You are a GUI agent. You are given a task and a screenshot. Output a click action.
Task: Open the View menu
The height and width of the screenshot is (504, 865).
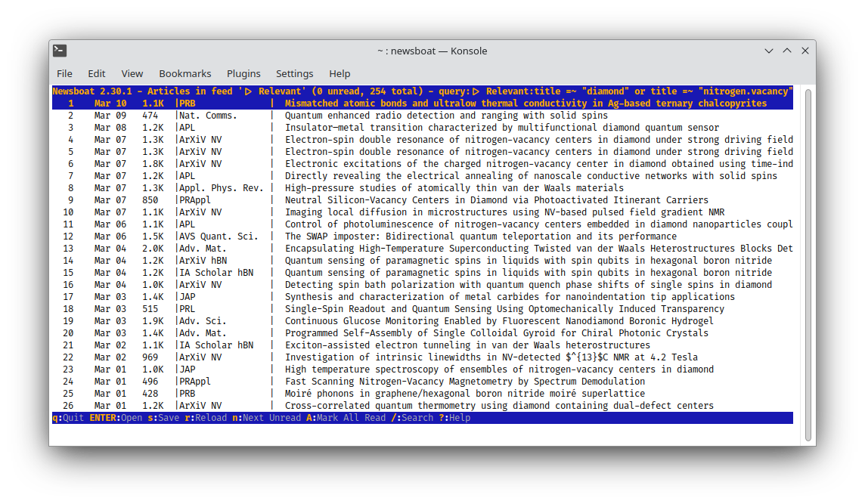pyautogui.click(x=132, y=73)
